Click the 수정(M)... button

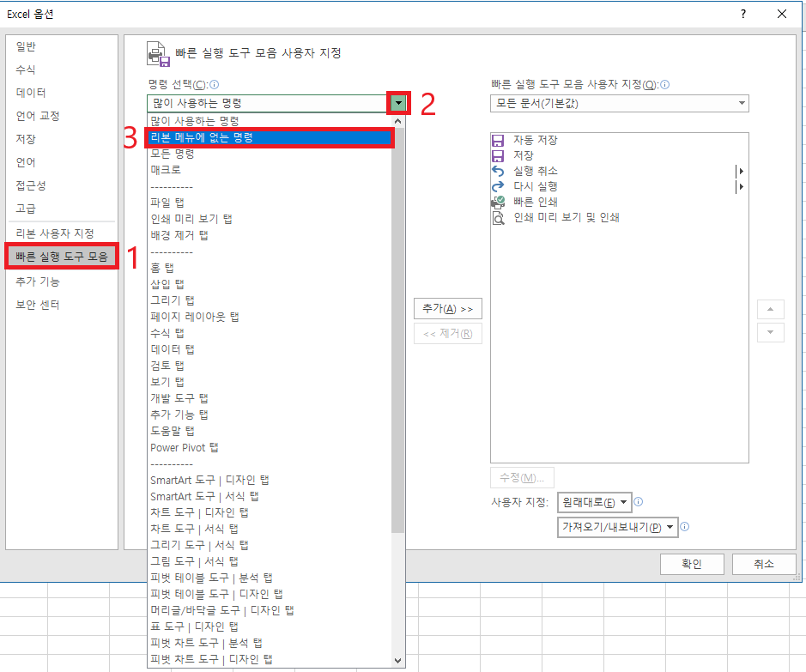[x=522, y=478]
